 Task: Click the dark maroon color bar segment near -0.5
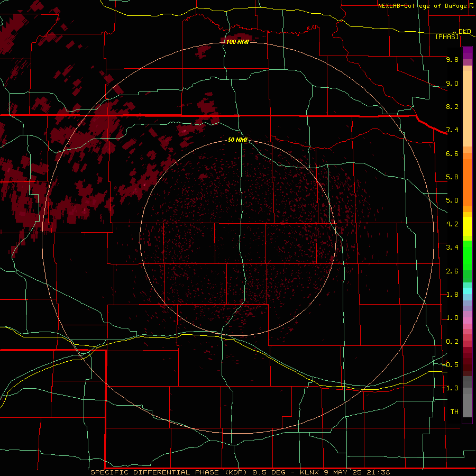tap(467, 368)
